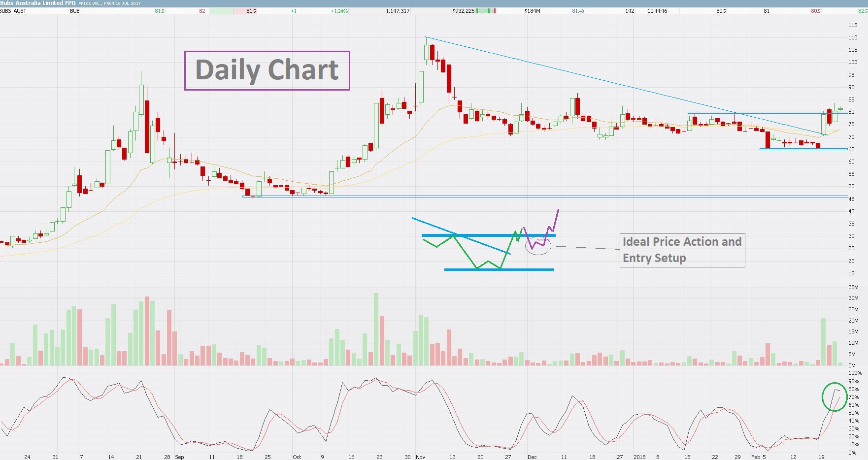Click the $184M market cap value
The width and height of the screenshot is (868, 460).
point(532,11)
